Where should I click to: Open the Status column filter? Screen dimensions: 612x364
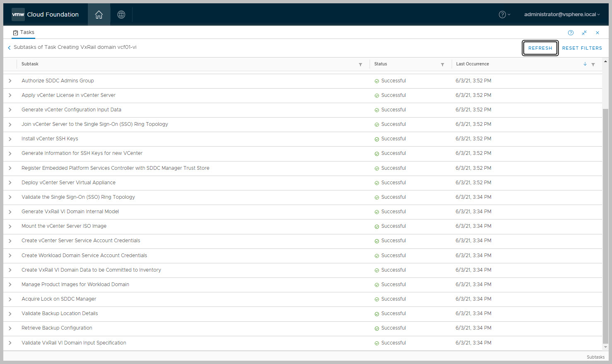click(443, 65)
